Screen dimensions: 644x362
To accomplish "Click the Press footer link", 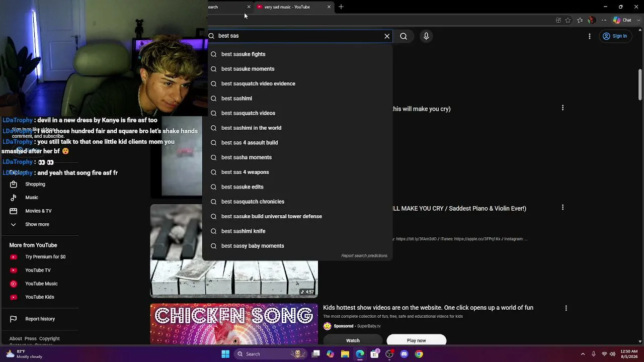I will [x=31, y=339].
